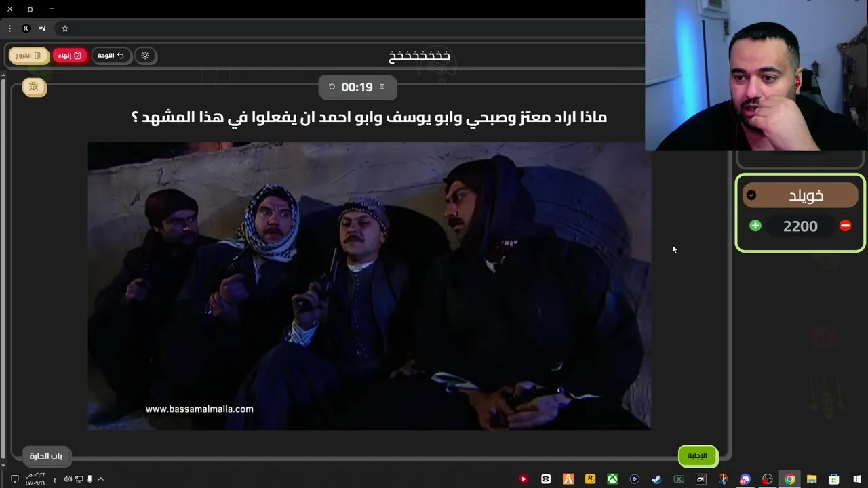Open the Xbox app in taskbar
Viewport: 868px width, 488px height.
click(612, 479)
